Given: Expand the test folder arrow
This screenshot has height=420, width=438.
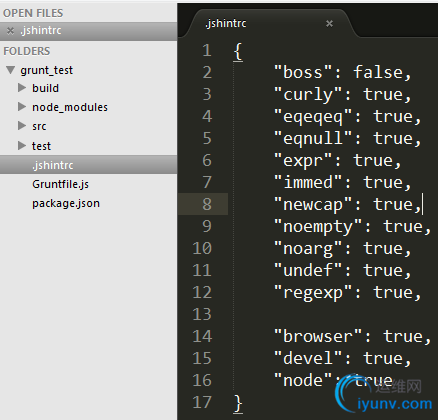Looking at the screenshot, I should (x=22, y=146).
